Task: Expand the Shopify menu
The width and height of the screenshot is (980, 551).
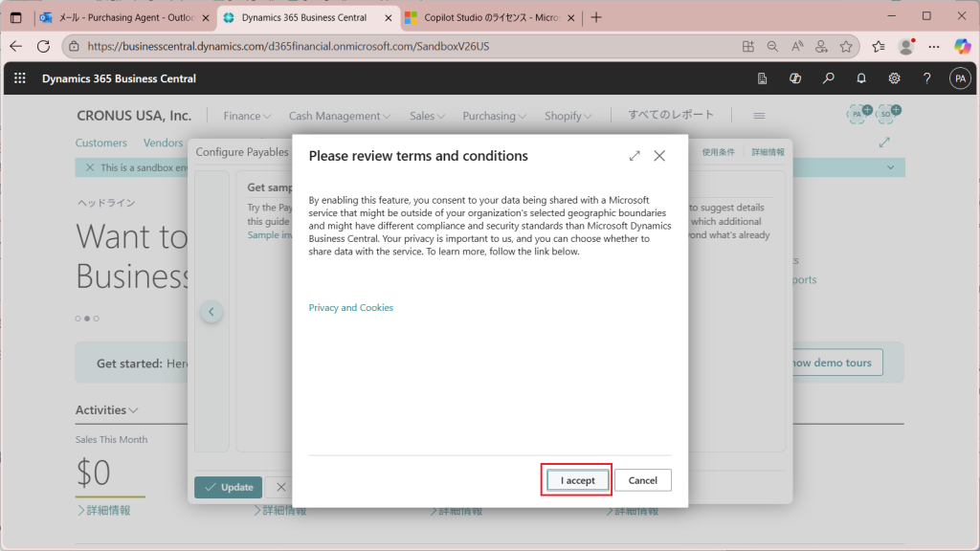Action: pos(568,116)
